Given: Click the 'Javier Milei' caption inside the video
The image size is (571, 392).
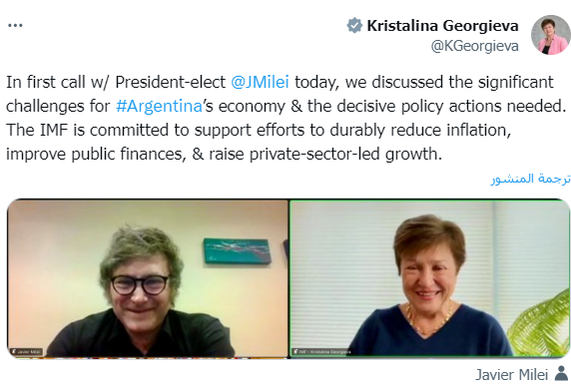Looking at the screenshot, I should [x=26, y=352].
